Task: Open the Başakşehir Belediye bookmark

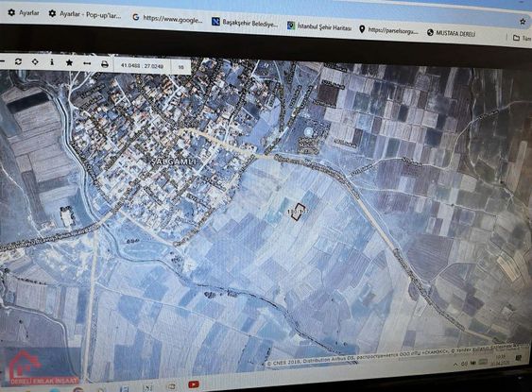Action: [x=245, y=23]
